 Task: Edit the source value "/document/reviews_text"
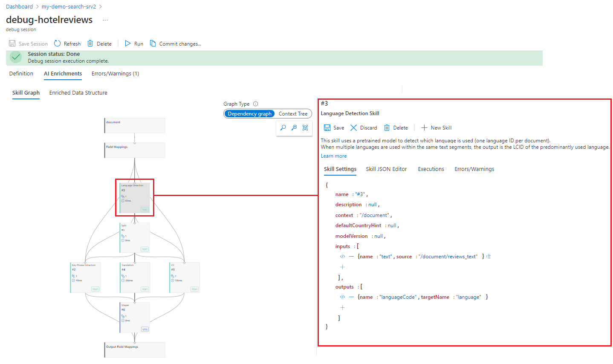[448, 257]
